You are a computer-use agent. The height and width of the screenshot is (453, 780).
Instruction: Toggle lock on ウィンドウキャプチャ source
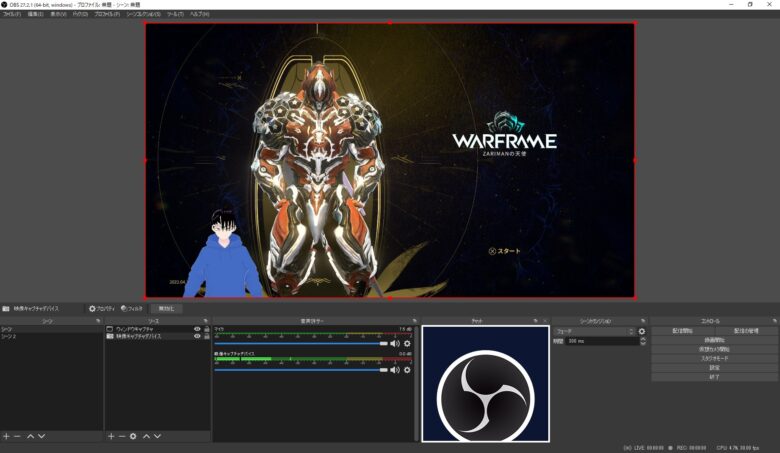pyautogui.click(x=206, y=329)
